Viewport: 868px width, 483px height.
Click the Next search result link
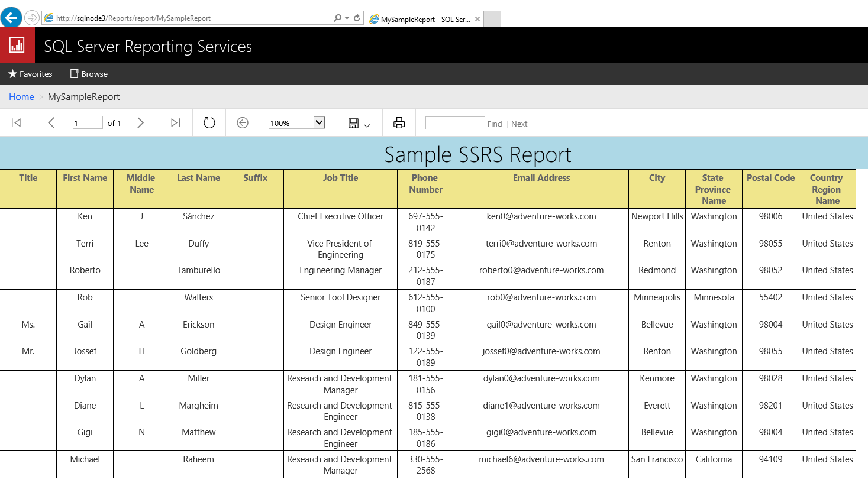(519, 124)
